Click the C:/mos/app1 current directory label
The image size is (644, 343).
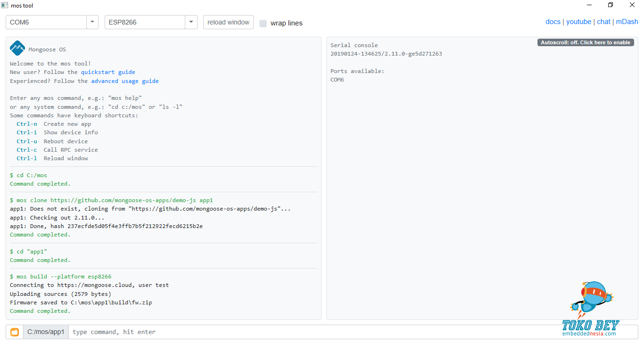[46, 332]
